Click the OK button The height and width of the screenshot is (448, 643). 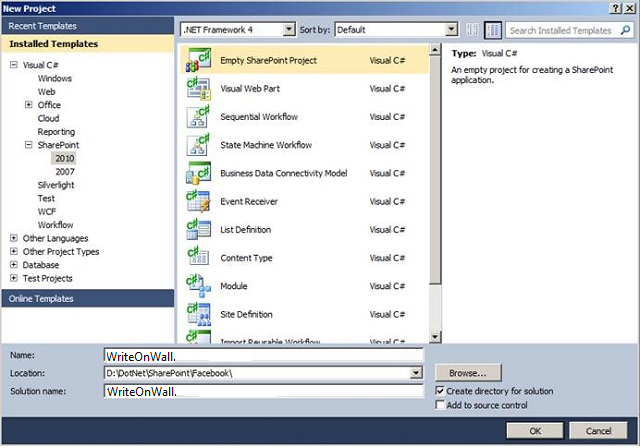tap(535, 431)
